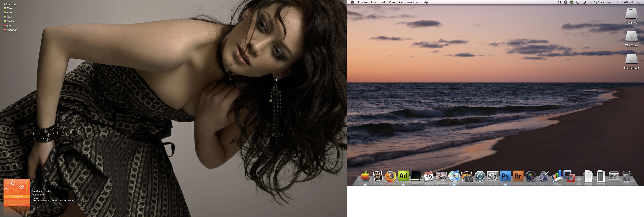
Task: Open the green smiley menu bar icon
Action: coord(572,2)
